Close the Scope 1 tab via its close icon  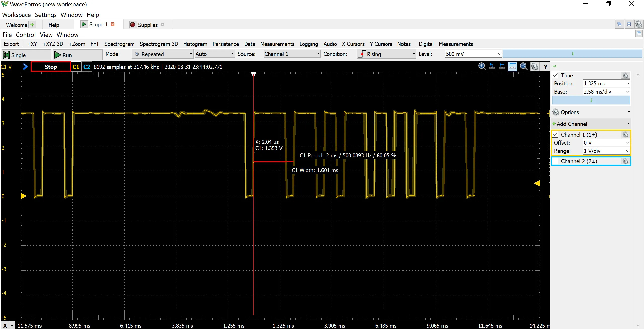[113, 24]
